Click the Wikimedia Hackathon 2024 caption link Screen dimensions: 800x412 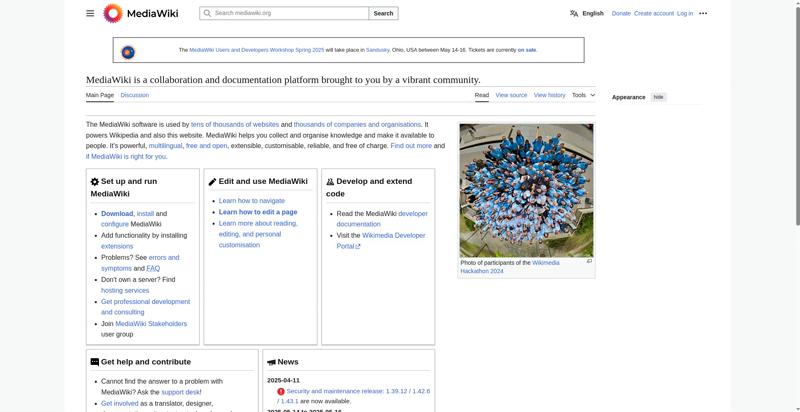pos(510,267)
